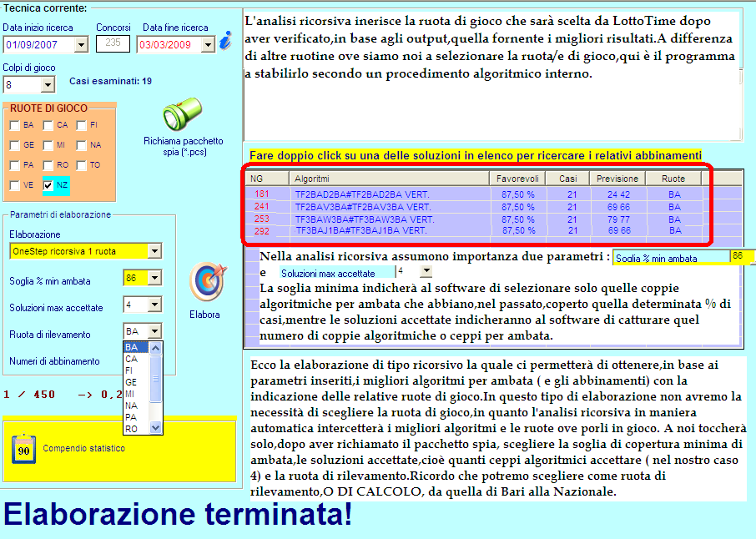
Task: Click the Compendio statistico label
Action: point(84,448)
